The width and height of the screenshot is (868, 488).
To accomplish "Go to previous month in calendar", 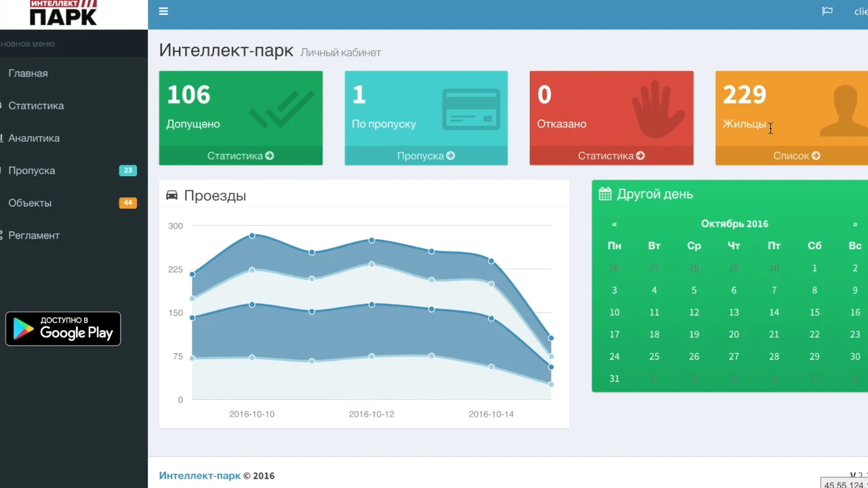I will click(614, 224).
